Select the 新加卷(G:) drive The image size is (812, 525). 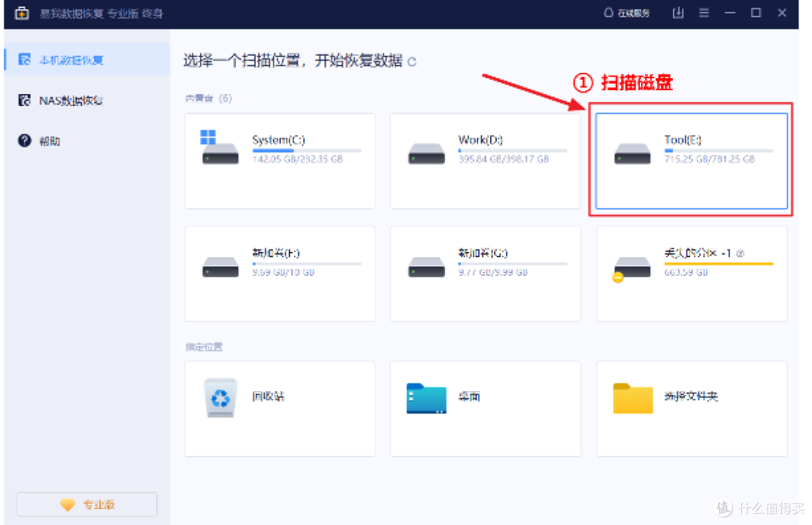pyautogui.click(x=485, y=274)
